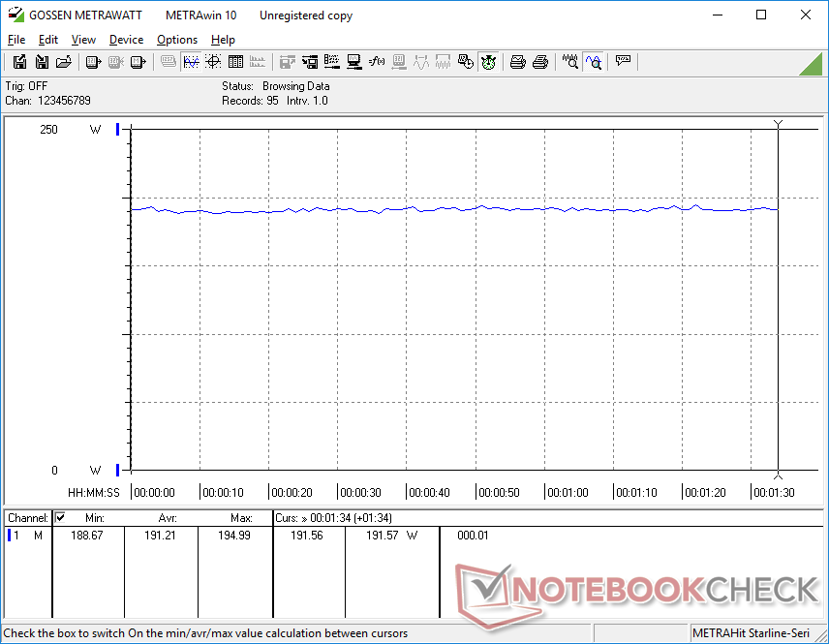Open the Options menu
Viewport: 829px width, 644px height.
point(177,40)
